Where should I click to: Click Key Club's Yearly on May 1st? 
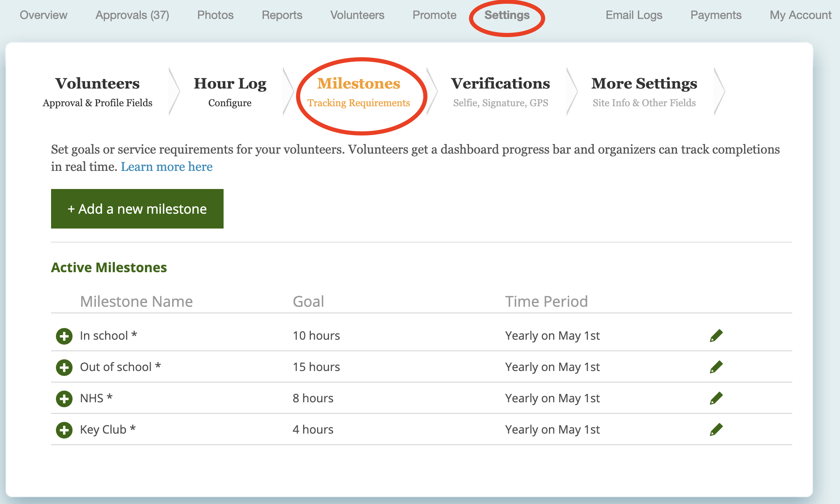click(x=553, y=429)
